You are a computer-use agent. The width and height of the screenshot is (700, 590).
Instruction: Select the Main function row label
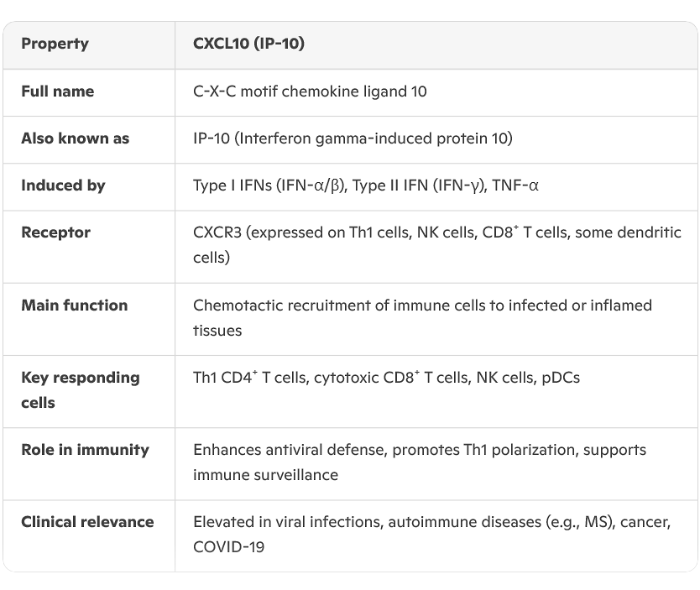(x=74, y=305)
